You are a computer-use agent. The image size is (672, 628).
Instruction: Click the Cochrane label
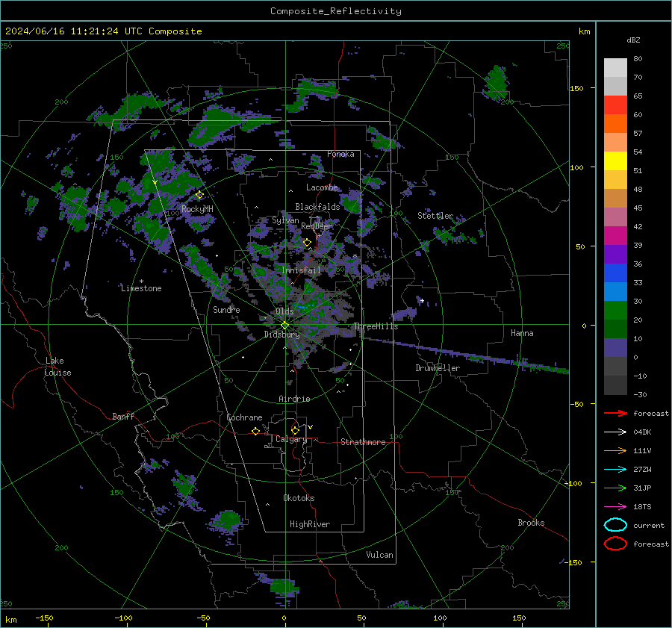point(244,417)
